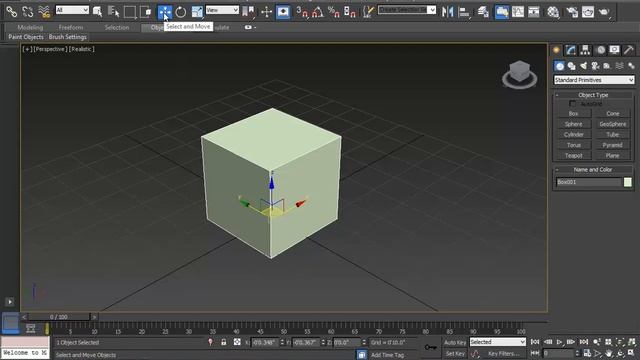Click the Teapot primitive button
This screenshot has width=640, height=360.
coord(573,156)
